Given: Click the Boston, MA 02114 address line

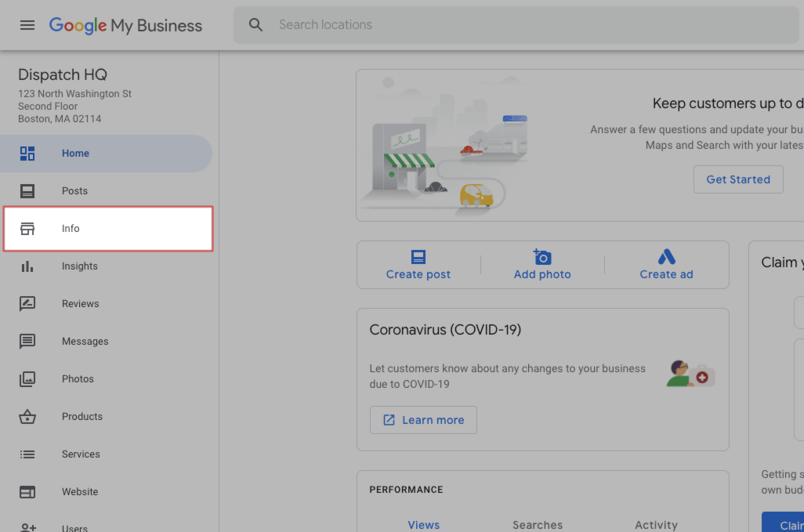Looking at the screenshot, I should coord(60,119).
